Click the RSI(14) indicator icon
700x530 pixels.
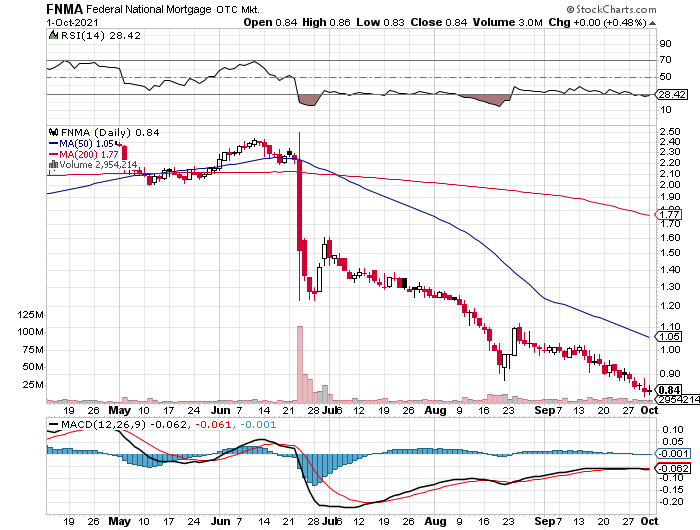53,35
